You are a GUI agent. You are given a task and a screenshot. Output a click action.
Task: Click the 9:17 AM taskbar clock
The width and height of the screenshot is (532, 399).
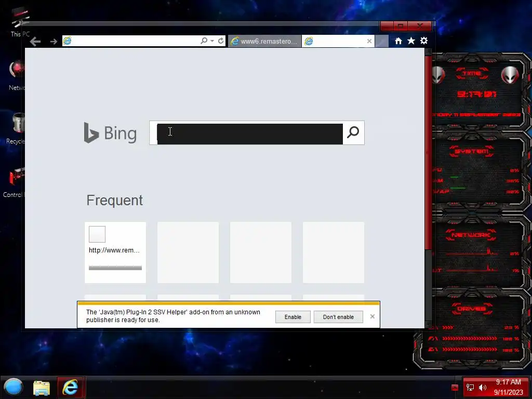click(x=508, y=387)
